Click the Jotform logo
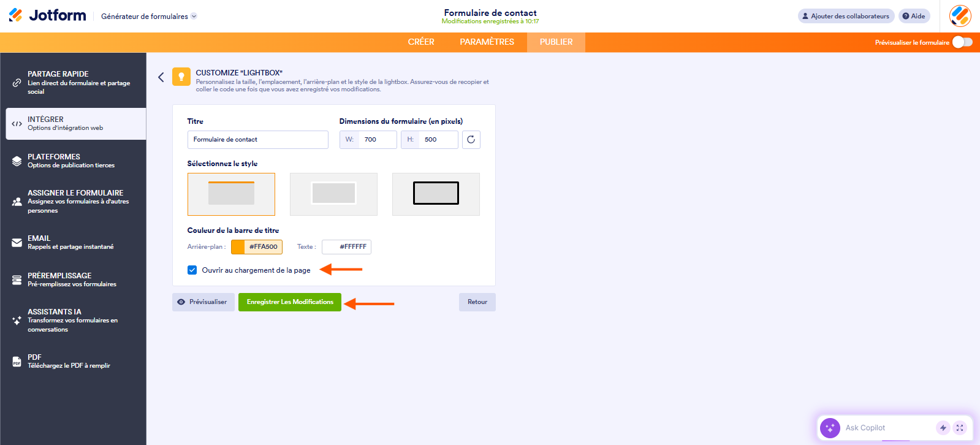Screen dimensions: 980x445 point(47,15)
